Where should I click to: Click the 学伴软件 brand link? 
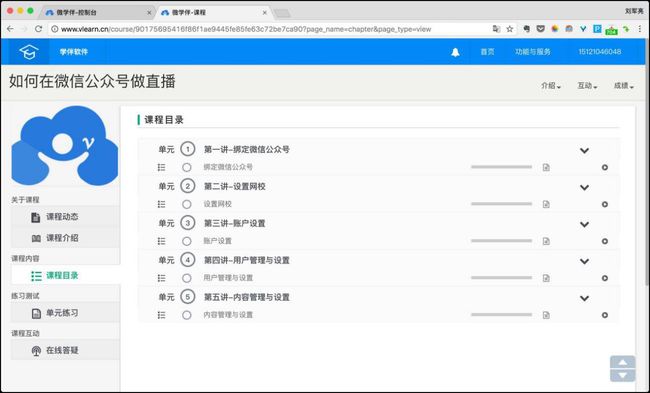pyautogui.click(x=74, y=52)
